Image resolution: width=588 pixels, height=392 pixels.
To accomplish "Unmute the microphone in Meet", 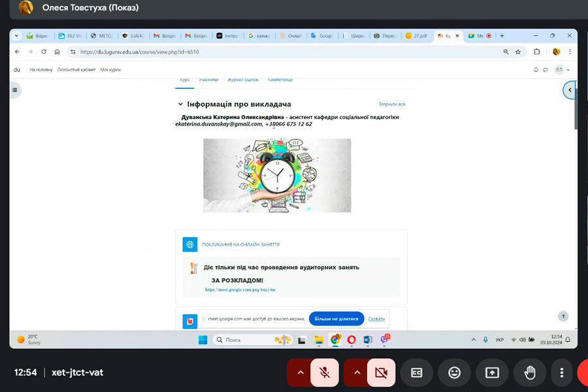I will [x=325, y=372].
